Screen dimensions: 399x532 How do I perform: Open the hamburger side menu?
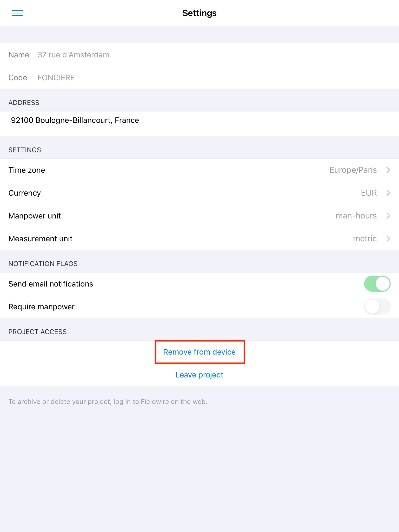pos(17,13)
